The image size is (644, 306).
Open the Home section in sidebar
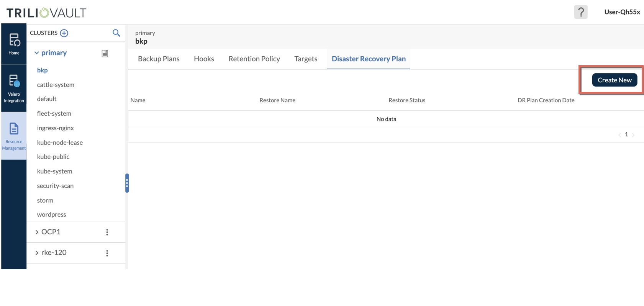[14, 44]
